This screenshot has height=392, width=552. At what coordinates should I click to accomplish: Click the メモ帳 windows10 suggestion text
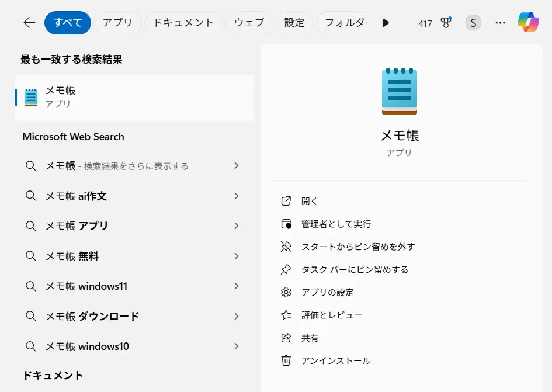click(x=87, y=346)
